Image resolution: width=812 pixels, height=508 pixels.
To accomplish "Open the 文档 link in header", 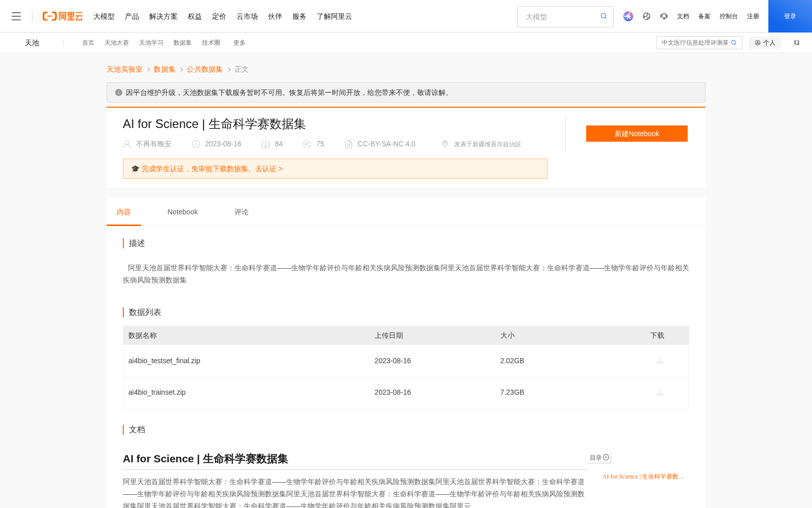I will pyautogui.click(x=683, y=16).
